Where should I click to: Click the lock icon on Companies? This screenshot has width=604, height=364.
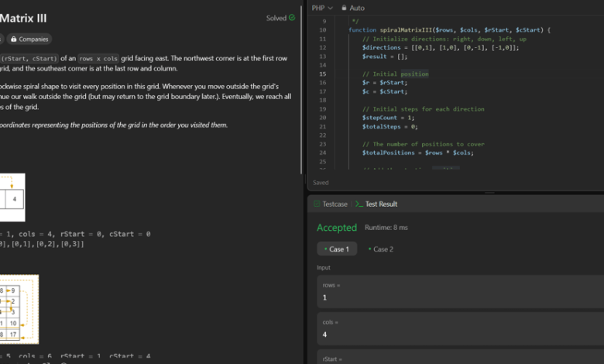coord(13,39)
